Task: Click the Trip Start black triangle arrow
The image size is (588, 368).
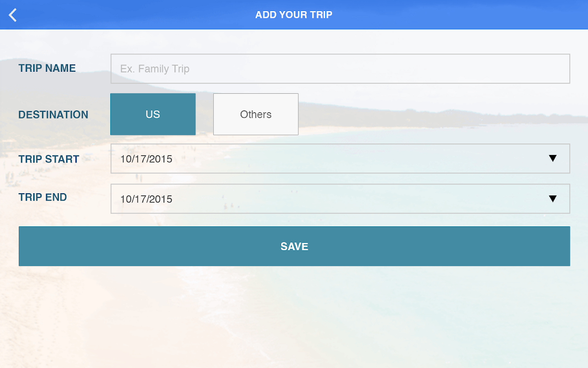Action: pos(553,158)
